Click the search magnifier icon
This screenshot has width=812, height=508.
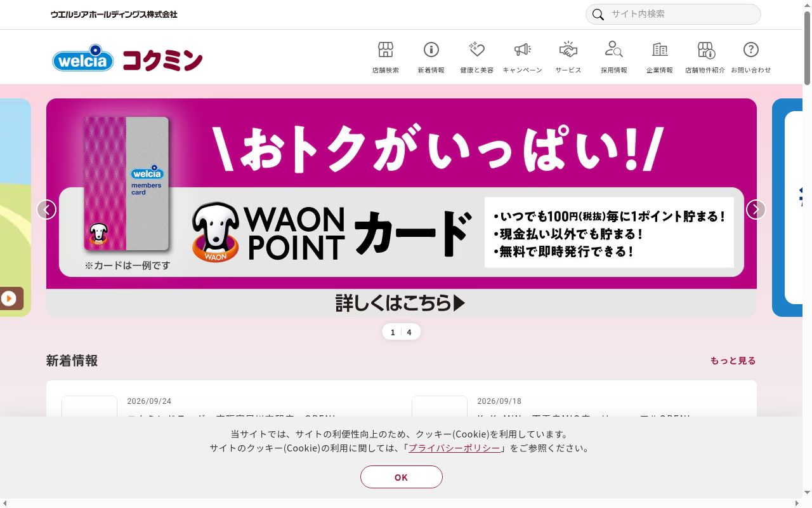(x=598, y=15)
